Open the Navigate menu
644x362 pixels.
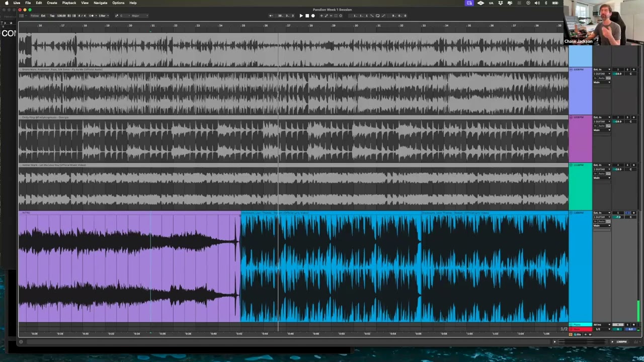click(x=100, y=3)
